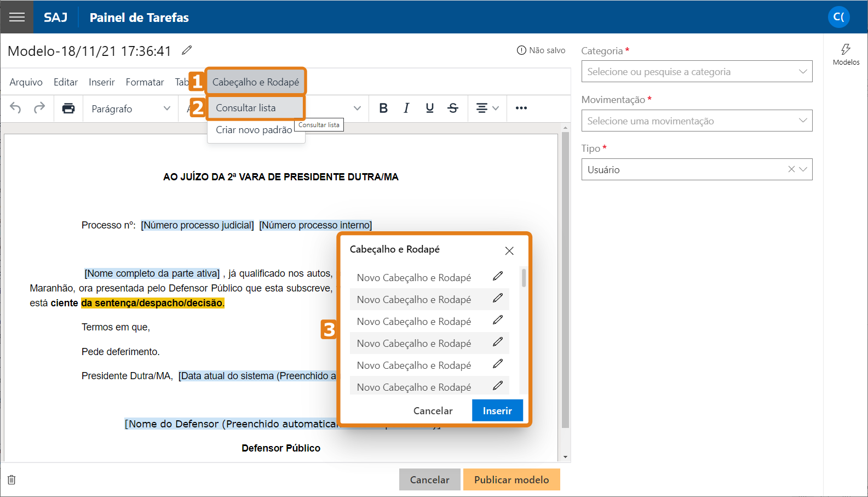Apply bold formatting
This screenshot has height=497, width=868.
pos(383,108)
